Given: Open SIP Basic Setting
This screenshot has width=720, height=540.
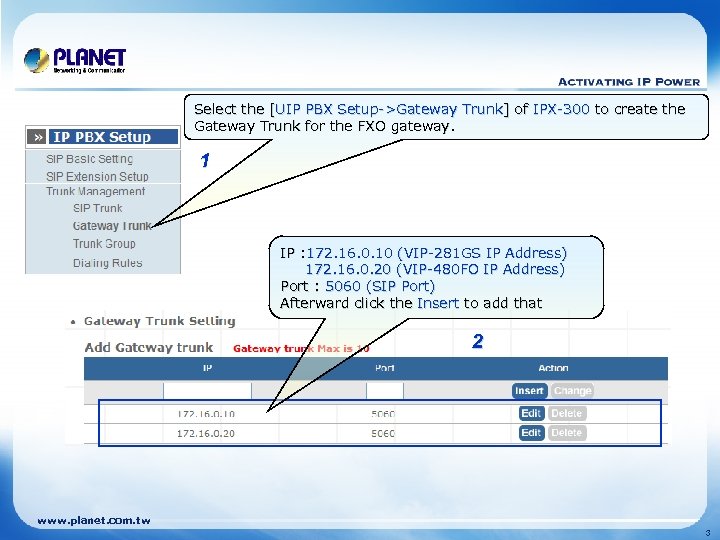Looking at the screenshot, I should pyautogui.click(x=90, y=159).
